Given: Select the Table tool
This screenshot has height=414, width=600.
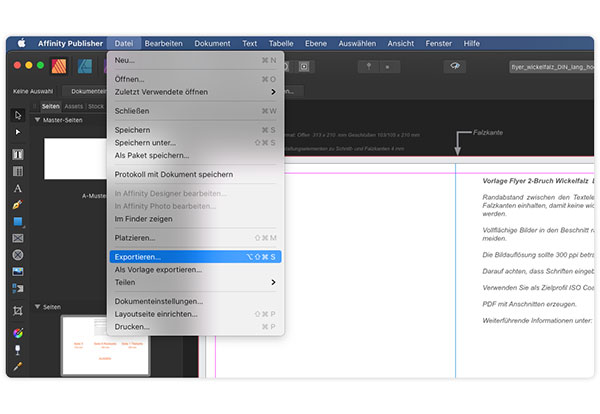Looking at the screenshot, I should tap(18, 171).
